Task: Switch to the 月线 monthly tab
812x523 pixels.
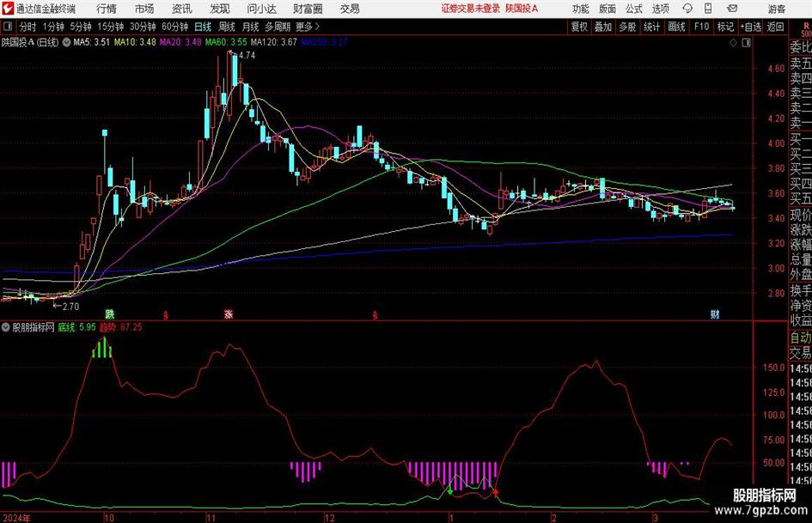Action: pos(250,27)
